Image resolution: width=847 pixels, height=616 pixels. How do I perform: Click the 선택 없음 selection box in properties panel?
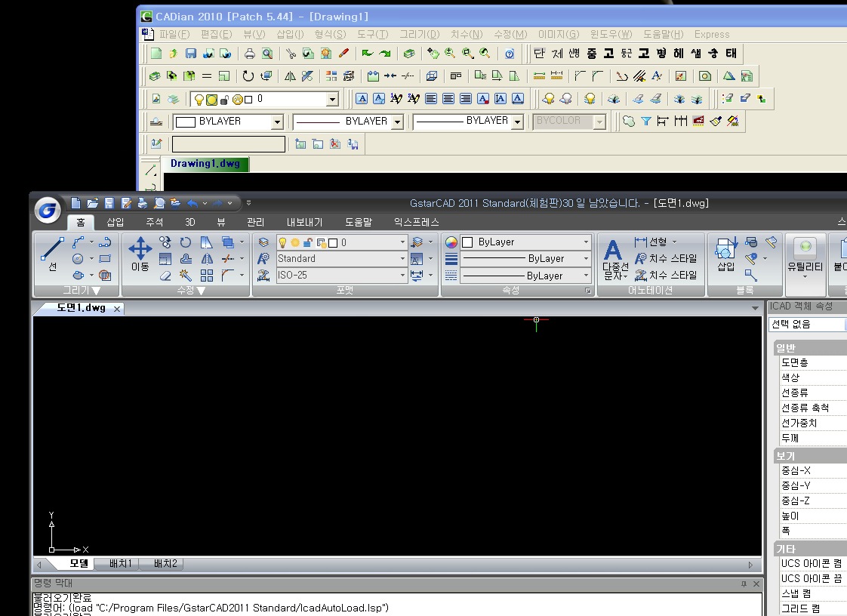coord(808,324)
